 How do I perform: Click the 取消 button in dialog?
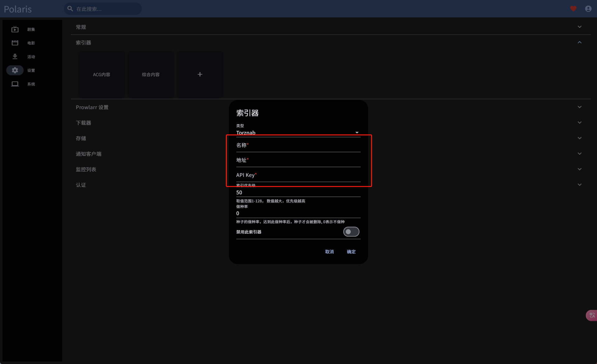click(329, 252)
